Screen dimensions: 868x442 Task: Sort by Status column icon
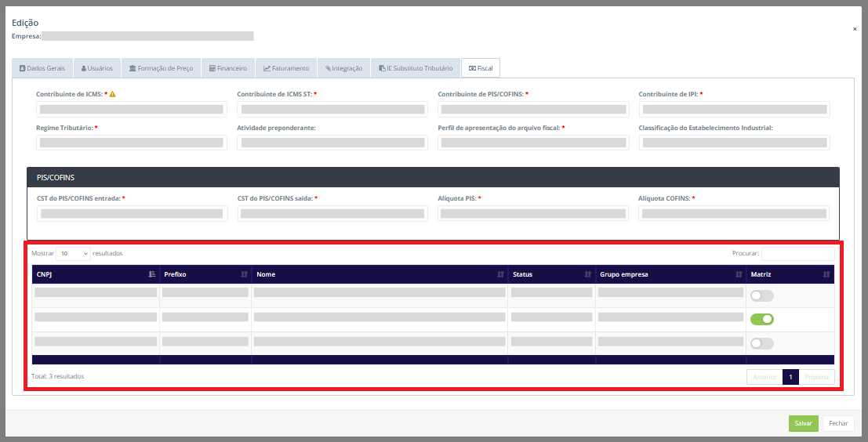point(588,275)
